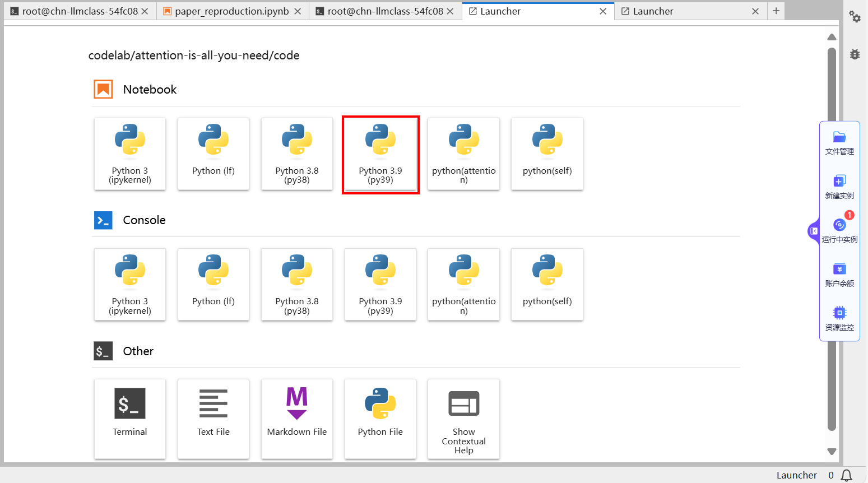Create python(attention) notebook
The height and width of the screenshot is (483, 868).
click(x=463, y=154)
